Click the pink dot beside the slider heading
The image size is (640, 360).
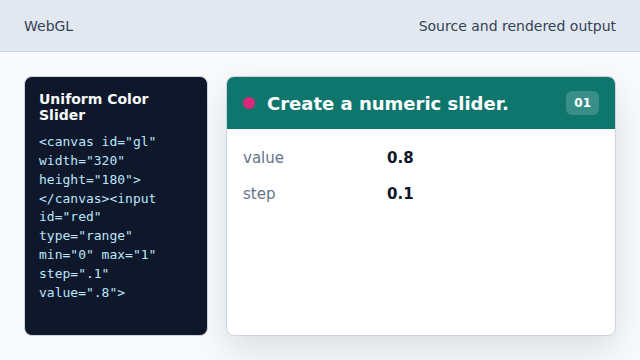click(249, 103)
